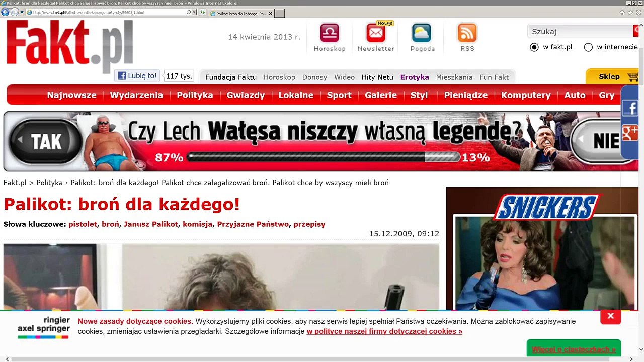Open the RSS feed icon

coord(467,33)
